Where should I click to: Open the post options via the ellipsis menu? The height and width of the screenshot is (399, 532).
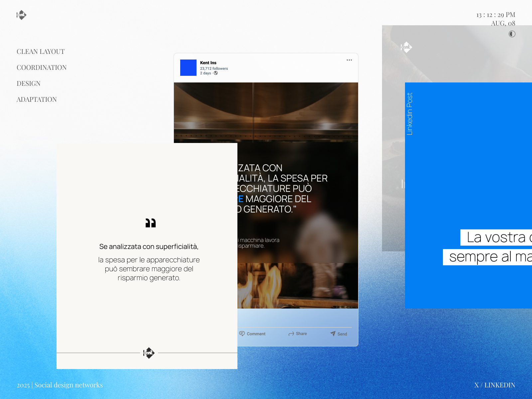click(x=349, y=60)
